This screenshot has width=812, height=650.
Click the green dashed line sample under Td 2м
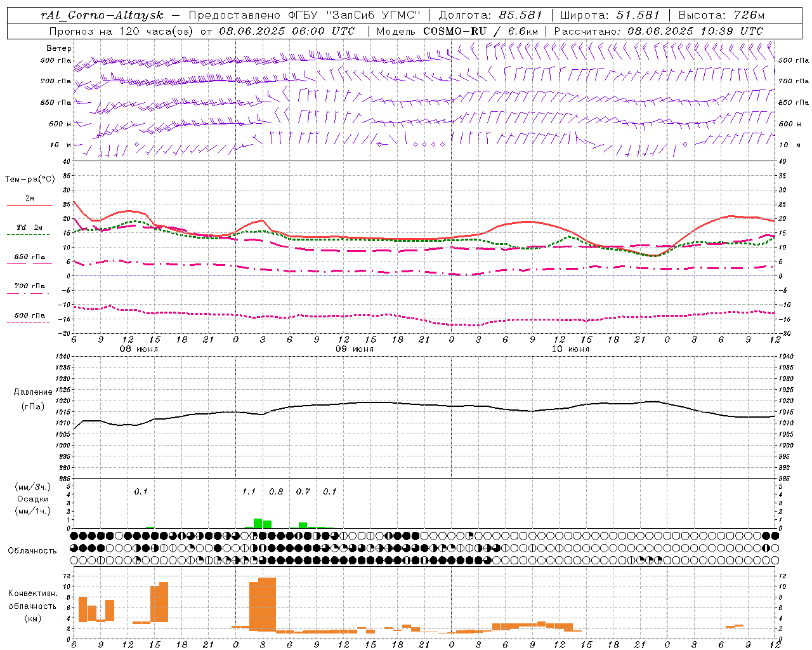coord(29,234)
